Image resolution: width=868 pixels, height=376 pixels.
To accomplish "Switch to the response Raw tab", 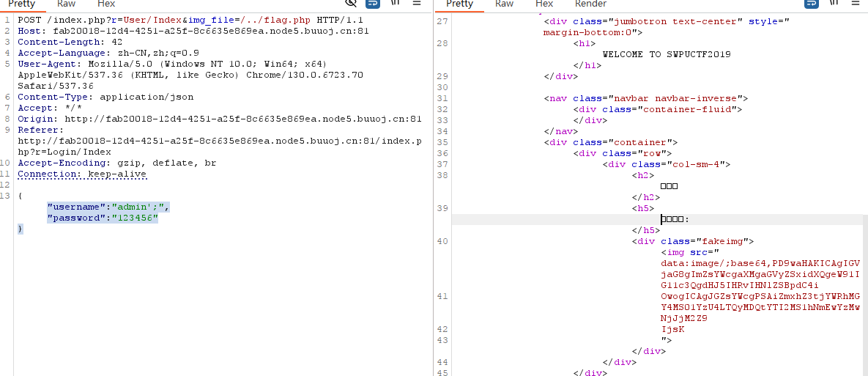I will click(x=504, y=4).
